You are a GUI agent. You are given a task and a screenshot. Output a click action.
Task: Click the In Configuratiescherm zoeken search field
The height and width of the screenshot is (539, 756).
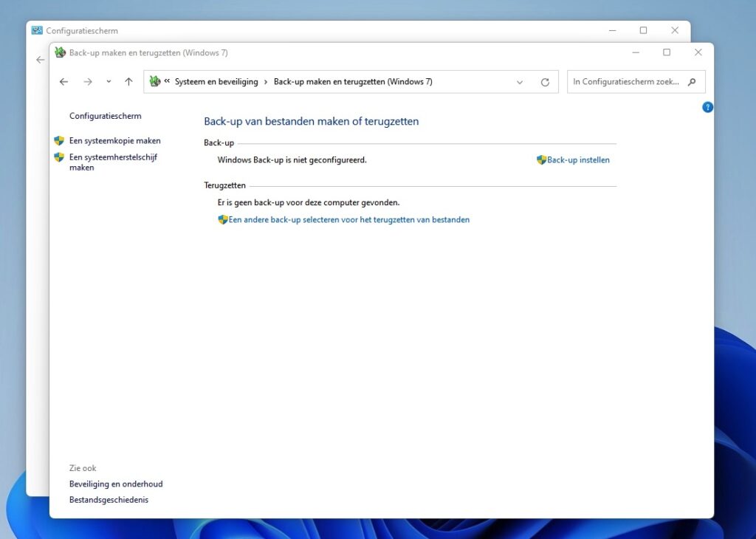coord(636,82)
